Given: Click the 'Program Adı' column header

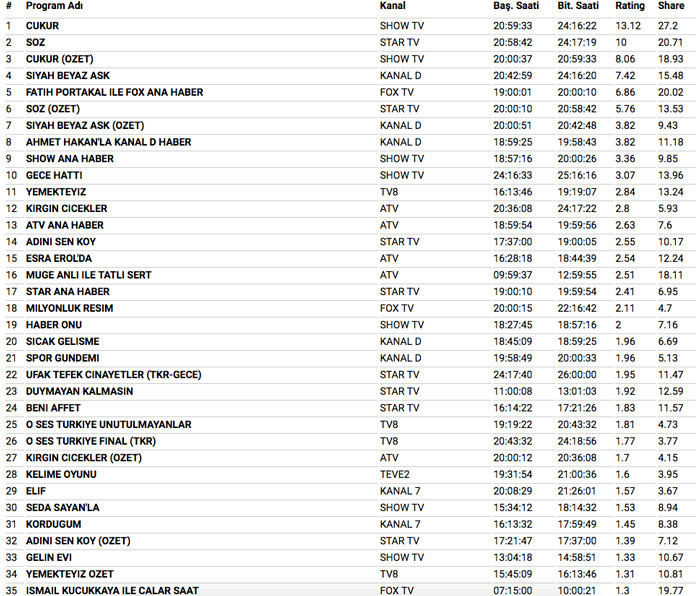Looking at the screenshot, I should coord(54,6).
